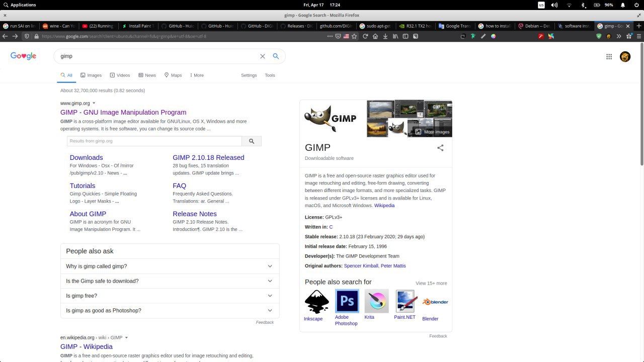Open page actions three-dot menu
The image size is (644, 362).
click(x=330, y=36)
